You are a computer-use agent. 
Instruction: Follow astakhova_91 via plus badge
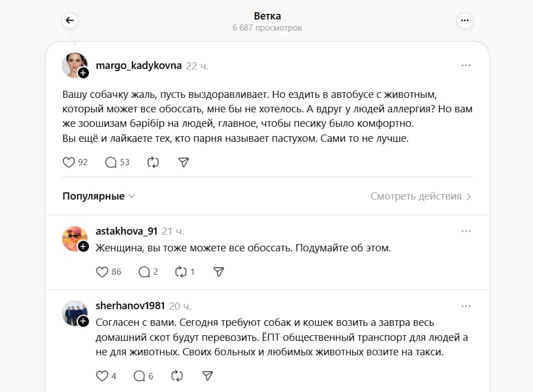point(83,246)
